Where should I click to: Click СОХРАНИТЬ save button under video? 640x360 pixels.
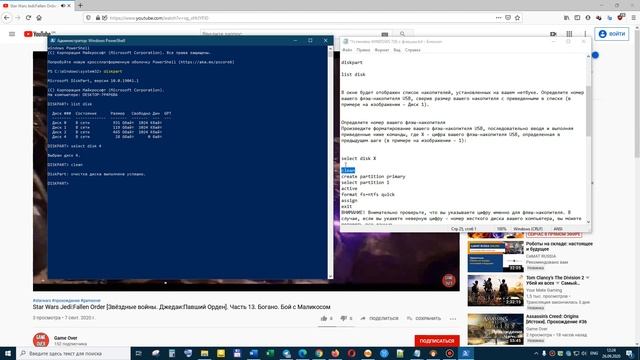424,318
